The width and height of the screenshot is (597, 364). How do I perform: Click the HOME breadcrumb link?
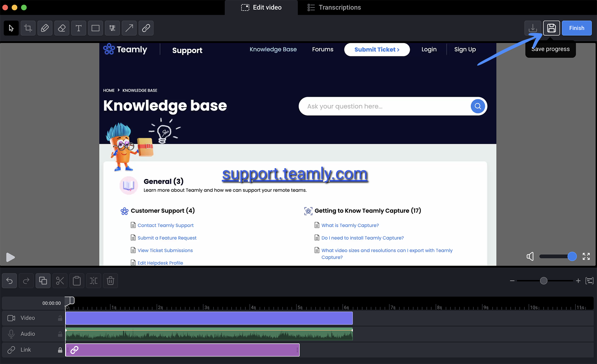click(x=109, y=91)
